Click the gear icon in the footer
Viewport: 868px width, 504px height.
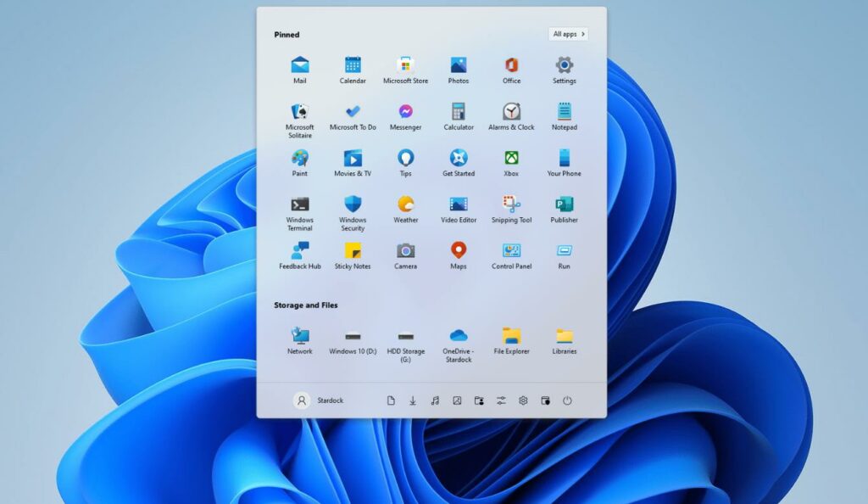(523, 400)
